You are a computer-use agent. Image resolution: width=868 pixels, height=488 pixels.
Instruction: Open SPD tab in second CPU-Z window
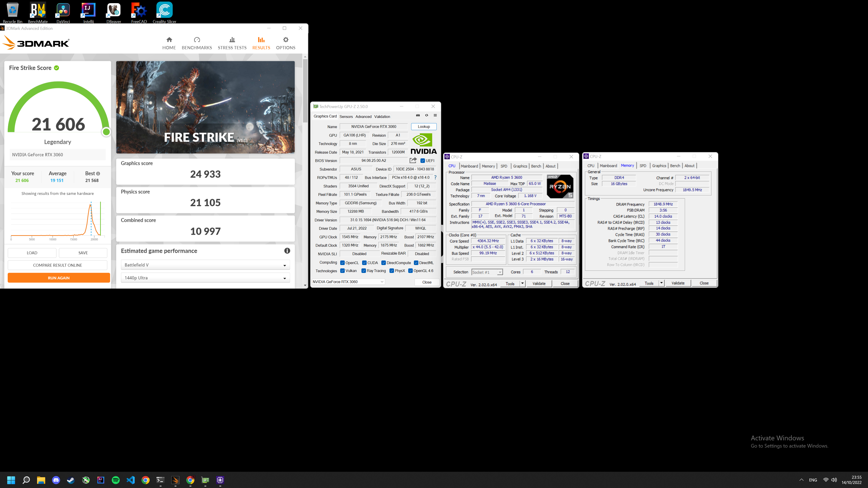[643, 166]
